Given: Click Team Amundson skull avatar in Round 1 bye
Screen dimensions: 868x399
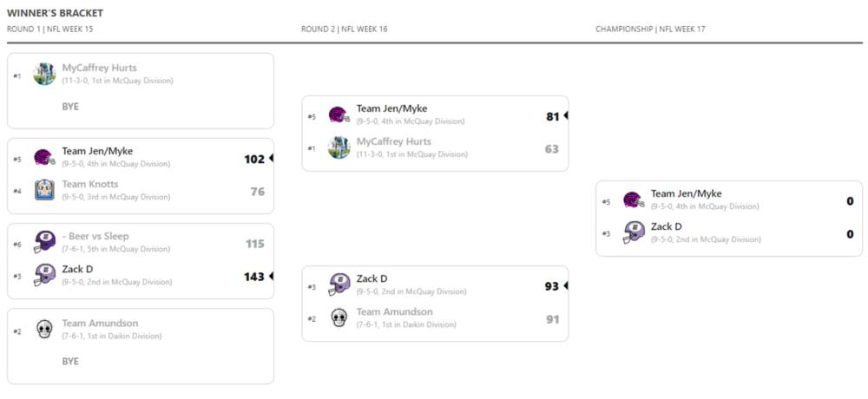Looking at the screenshot, I should click(44, 329).
